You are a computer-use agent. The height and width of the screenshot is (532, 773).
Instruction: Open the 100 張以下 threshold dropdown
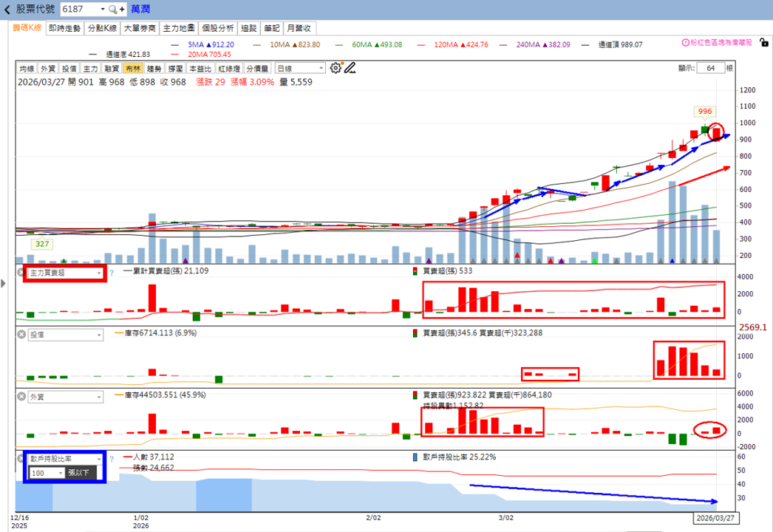coord(47,473)
